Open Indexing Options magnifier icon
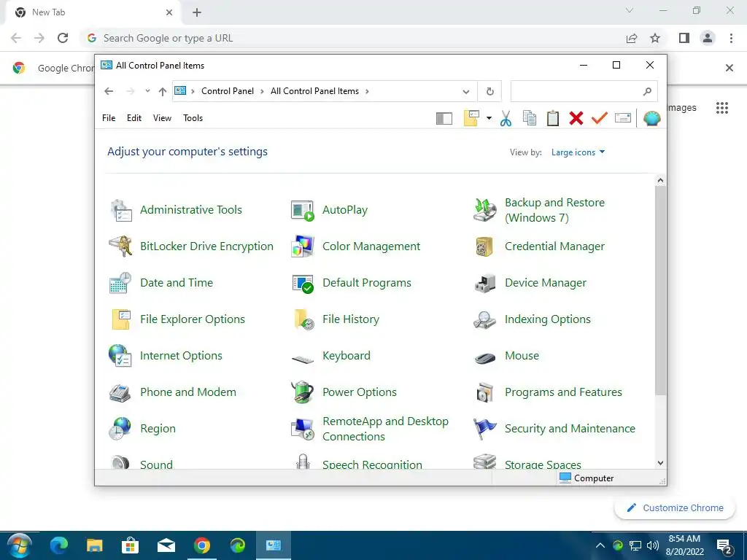 484,319
